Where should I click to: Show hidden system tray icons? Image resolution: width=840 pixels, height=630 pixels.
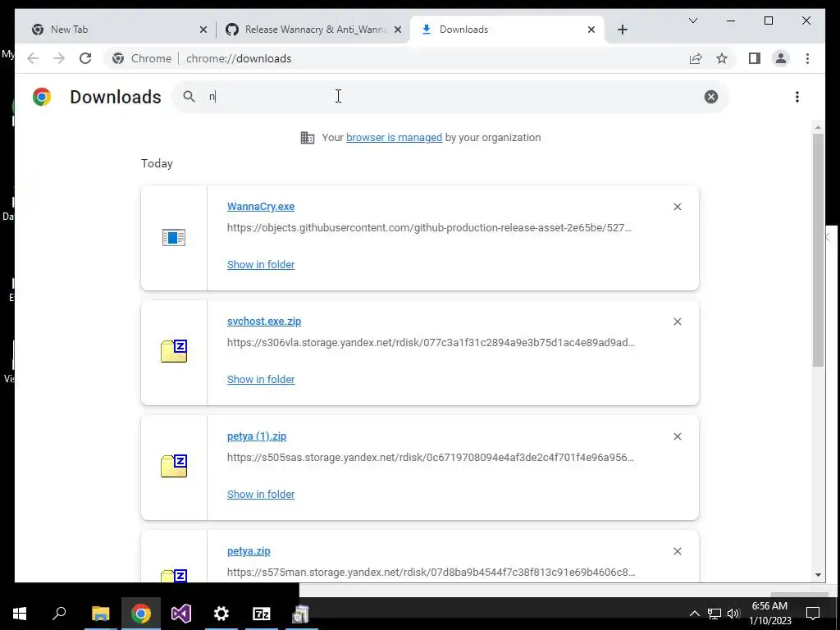click(694, 614)
